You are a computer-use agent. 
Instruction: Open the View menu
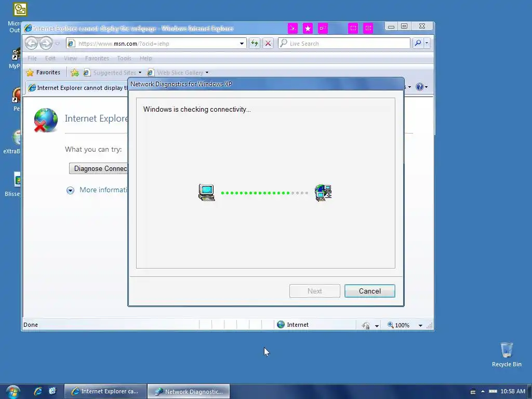pyautogui.click(x=70, y=58)
